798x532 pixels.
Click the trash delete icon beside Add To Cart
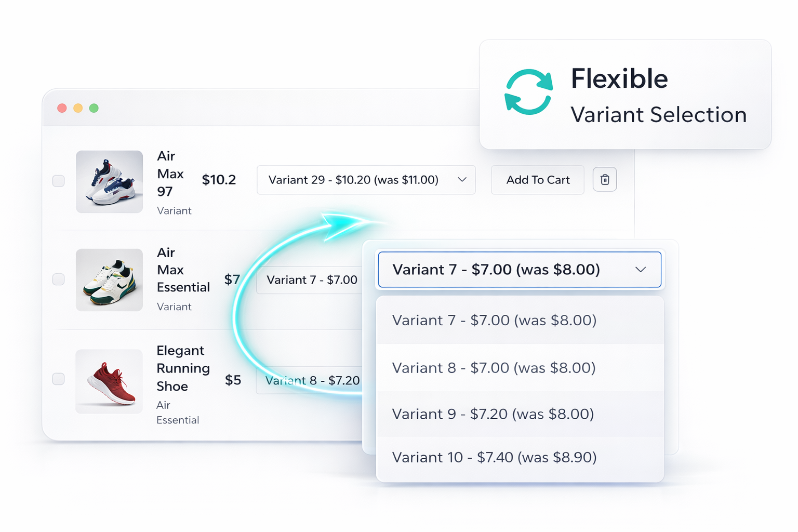click(604, 179)
